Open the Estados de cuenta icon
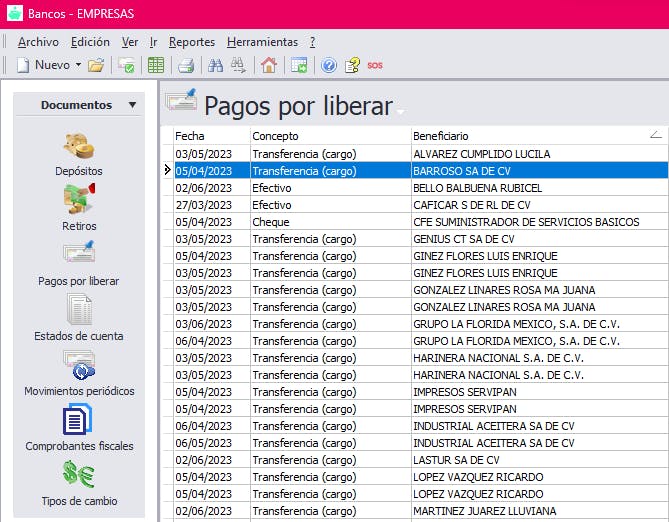Screen dimensions: 669x522 79,309
